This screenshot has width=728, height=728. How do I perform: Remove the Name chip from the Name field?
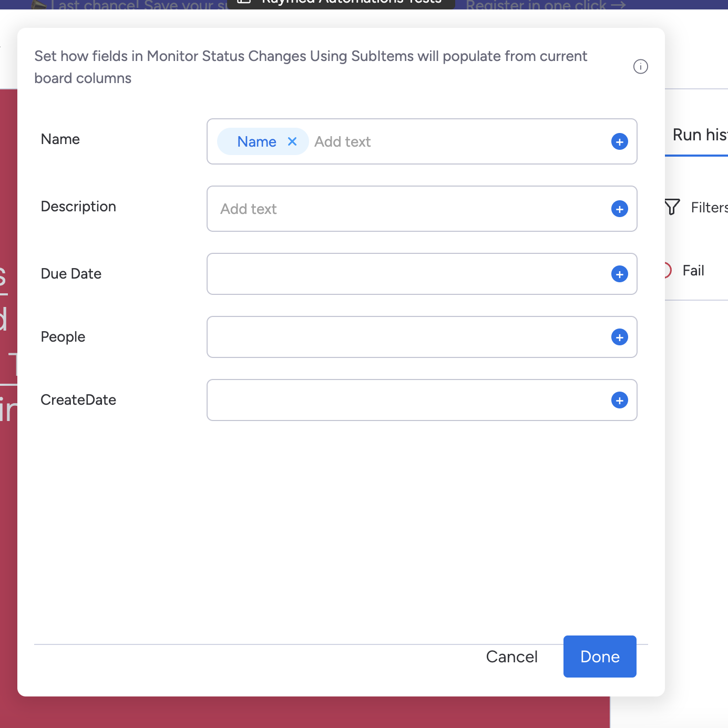[x=292, y=141]
